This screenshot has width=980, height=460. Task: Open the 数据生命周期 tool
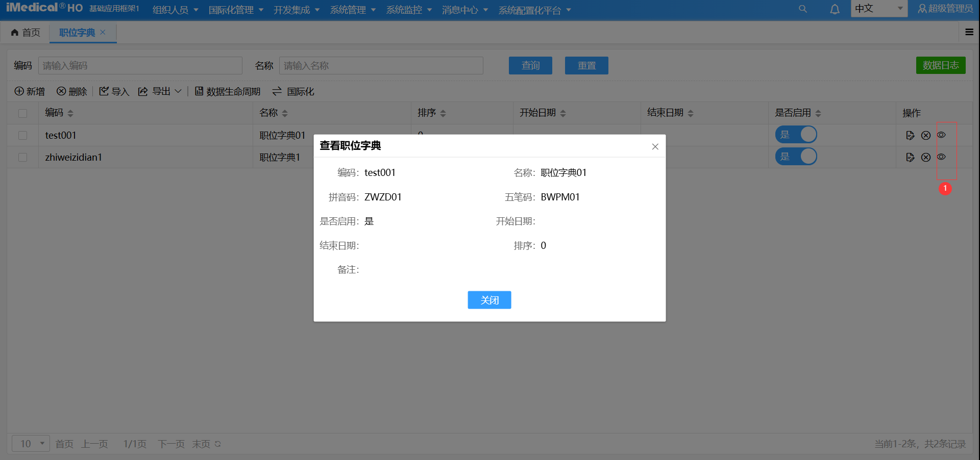(200, 91)
